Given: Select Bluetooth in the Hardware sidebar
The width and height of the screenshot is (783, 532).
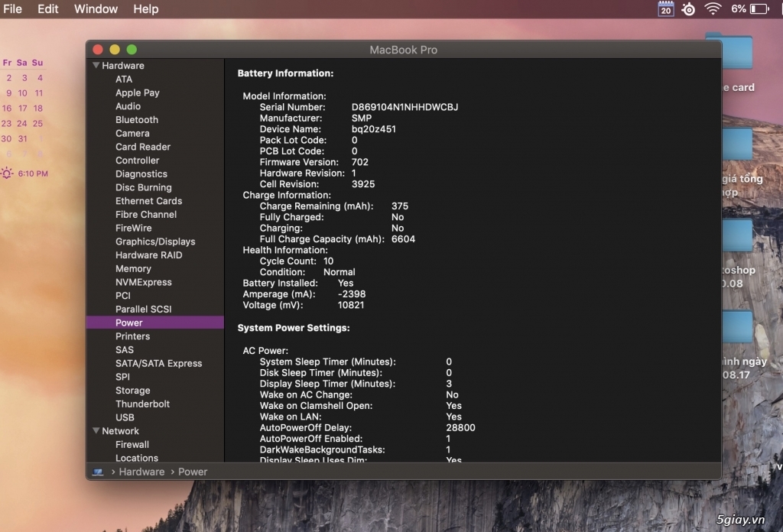Looking at the screenshot, I should 137,119.
